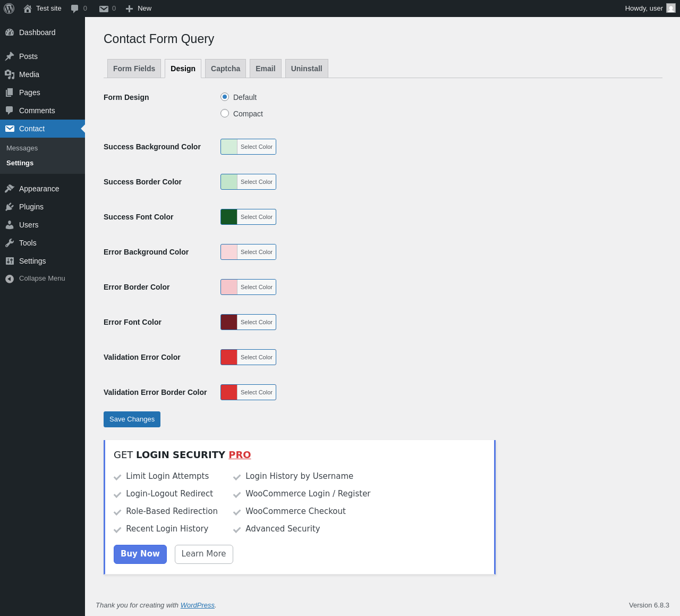Click the dark red Error Font Color swatch
Viewport: 680px width, 616px height.
click(229, 322)
